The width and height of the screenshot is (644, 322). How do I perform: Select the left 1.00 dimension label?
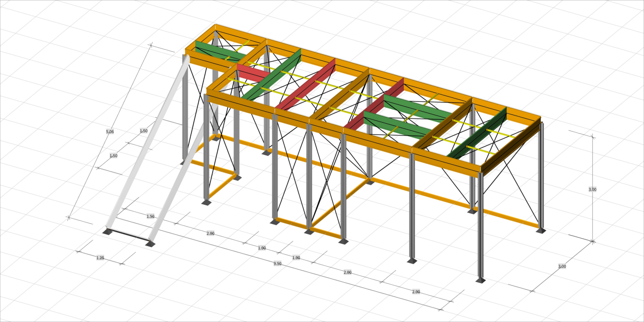click(262, 248)
